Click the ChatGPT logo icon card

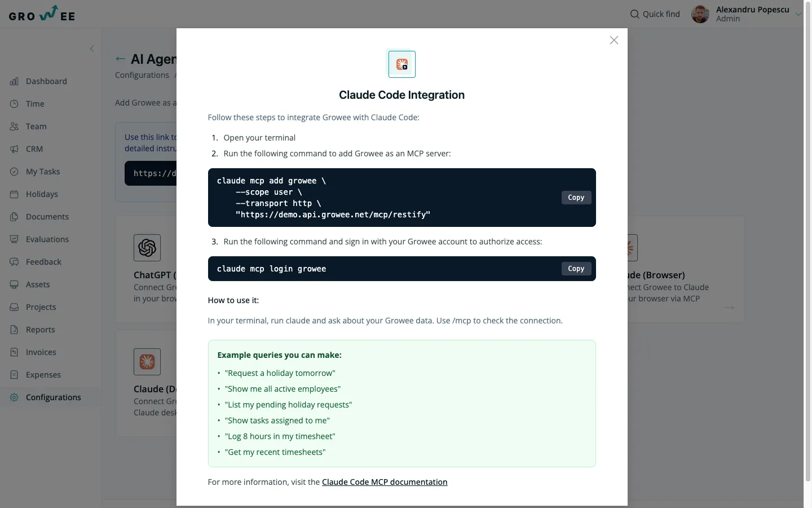[147, 248]
